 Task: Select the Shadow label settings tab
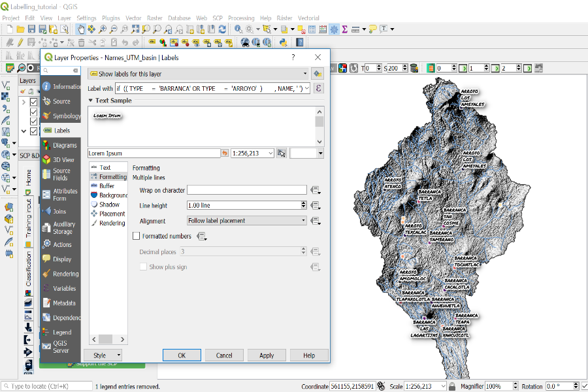coord(109,204)
